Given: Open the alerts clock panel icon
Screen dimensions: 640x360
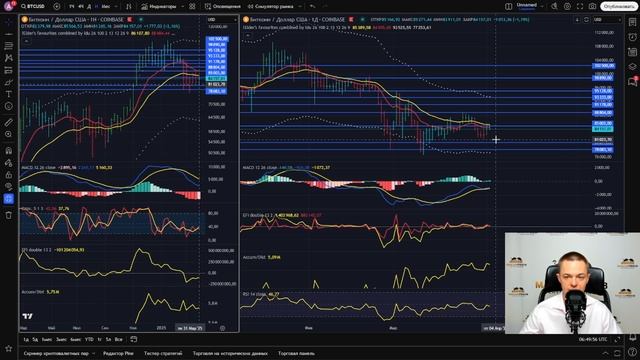Looking at the screenshot, I should [x=632, y=37].
